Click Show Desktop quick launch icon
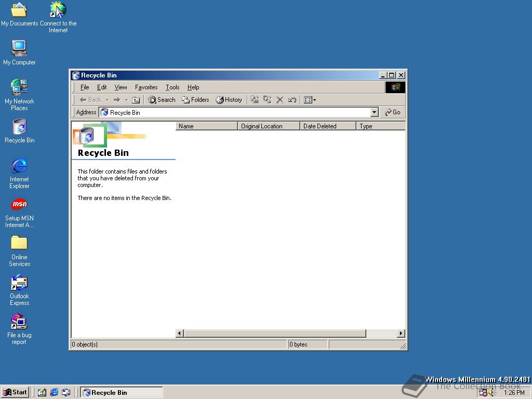The image size is (532, 399). [x=42, y=392]
